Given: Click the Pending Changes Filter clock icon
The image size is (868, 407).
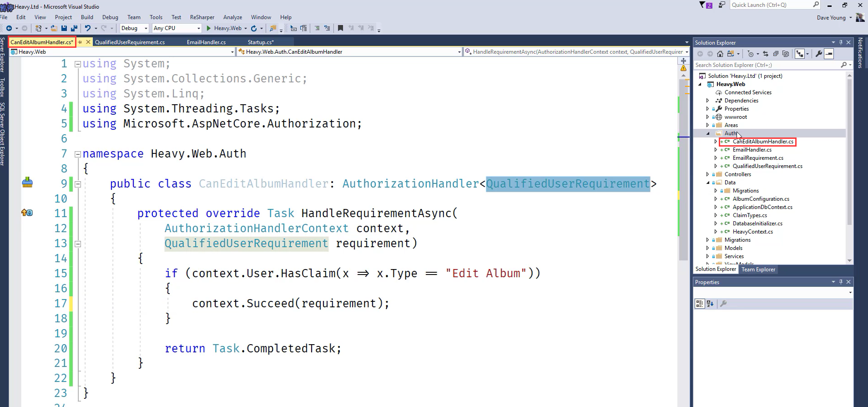Looking at the screenshot, I should [x=751, y=54].
